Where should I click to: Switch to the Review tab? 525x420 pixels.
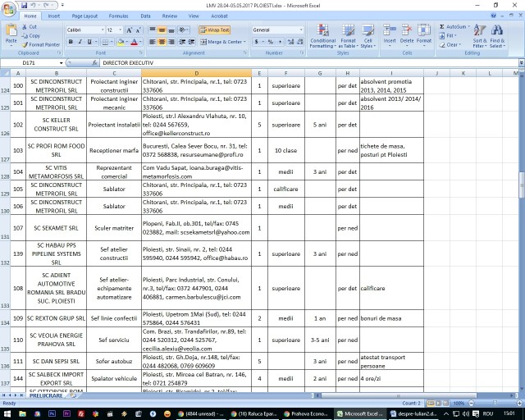click(x=170, y=16)
